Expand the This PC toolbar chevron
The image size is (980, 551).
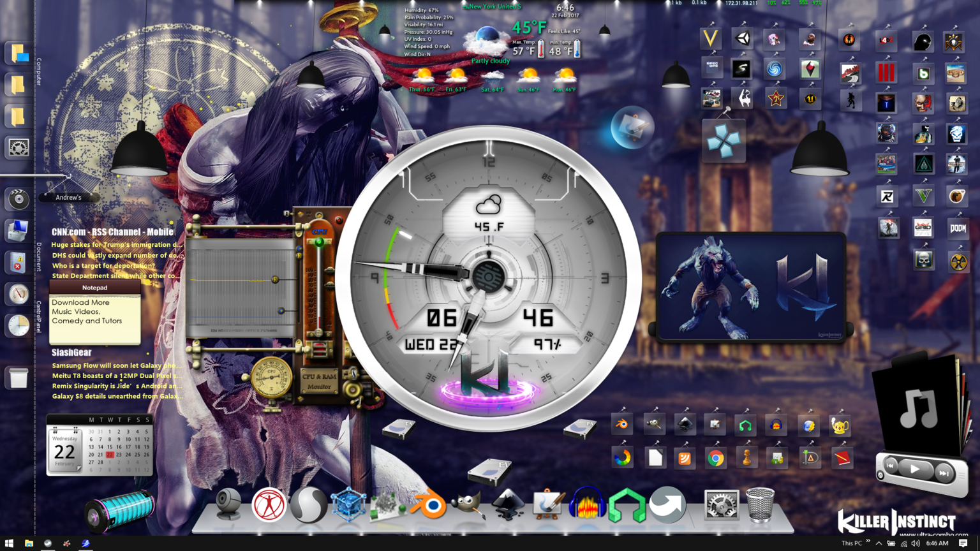(868, 541)
